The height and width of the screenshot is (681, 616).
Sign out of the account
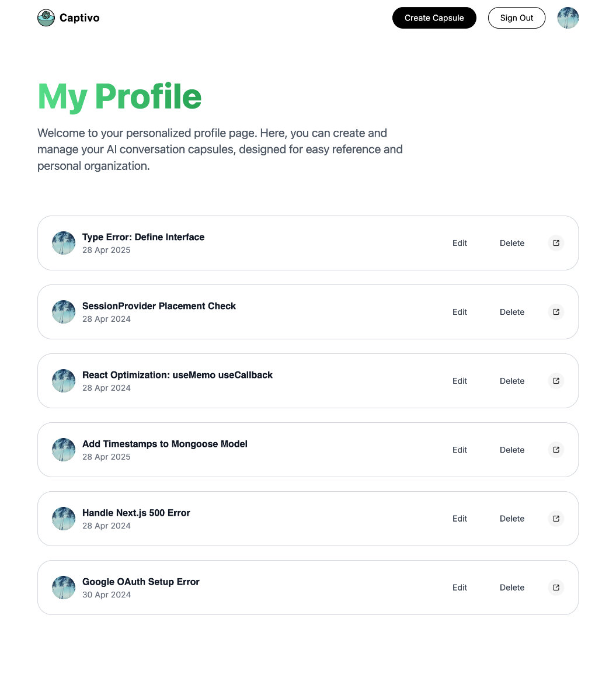click(517, 18)
